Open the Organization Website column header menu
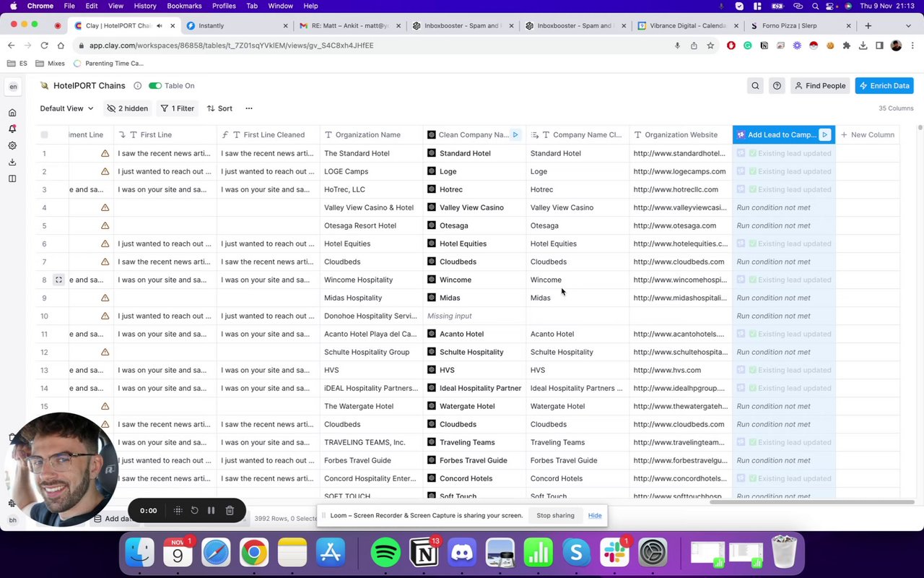924x578 pixels. 681,134
